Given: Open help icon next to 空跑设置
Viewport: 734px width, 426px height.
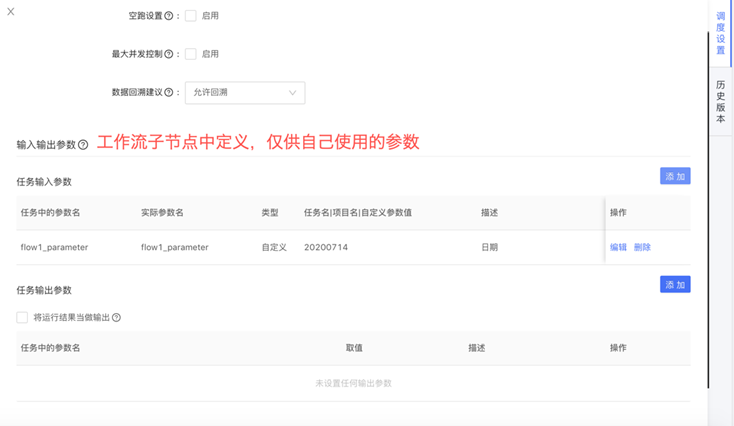Looking at the screenshot, I should coord(169,16).
